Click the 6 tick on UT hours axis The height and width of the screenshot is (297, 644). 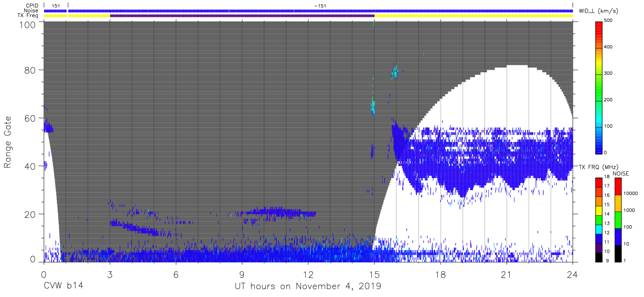pos(176,273)
